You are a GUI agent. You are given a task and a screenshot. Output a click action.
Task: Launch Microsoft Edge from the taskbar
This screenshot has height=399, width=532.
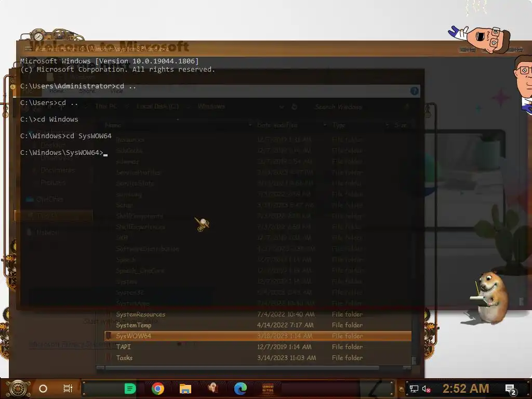coord(240,389)
